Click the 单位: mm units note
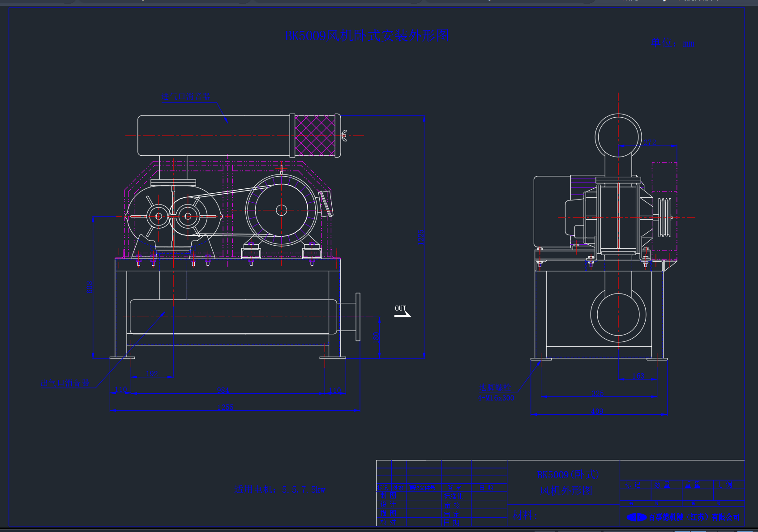Image resolution: width=758 pixels, height=532 pixels. pos(672,43)
